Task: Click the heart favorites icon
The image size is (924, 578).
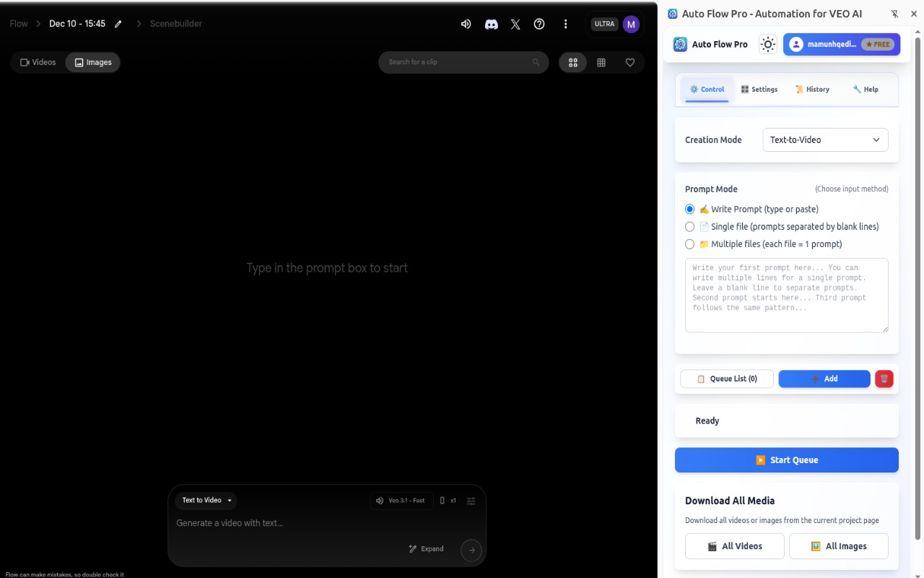Action: [629, 62]
